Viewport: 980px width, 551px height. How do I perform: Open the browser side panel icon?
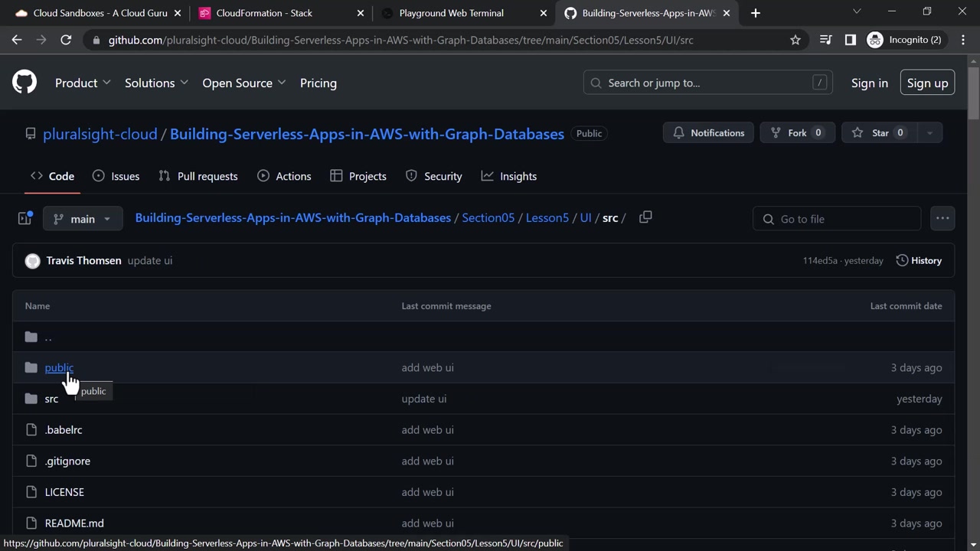point(850,40)
